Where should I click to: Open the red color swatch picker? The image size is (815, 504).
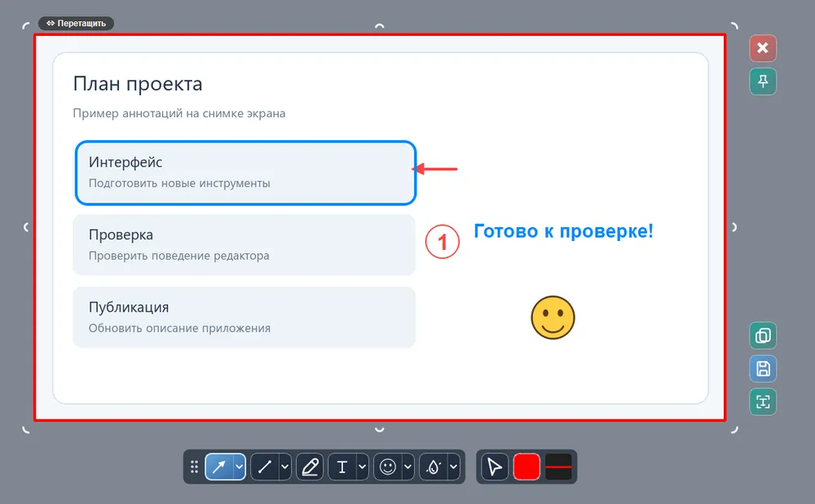[526, 467]
